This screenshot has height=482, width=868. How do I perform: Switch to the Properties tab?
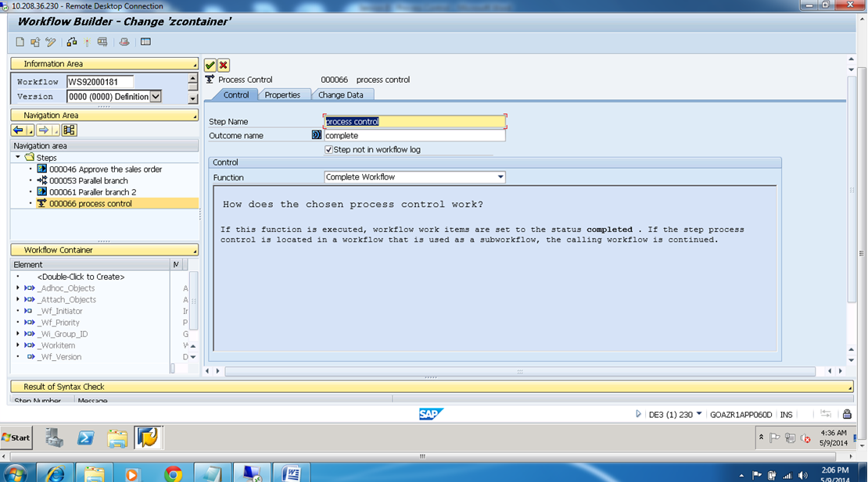[284, 94]
